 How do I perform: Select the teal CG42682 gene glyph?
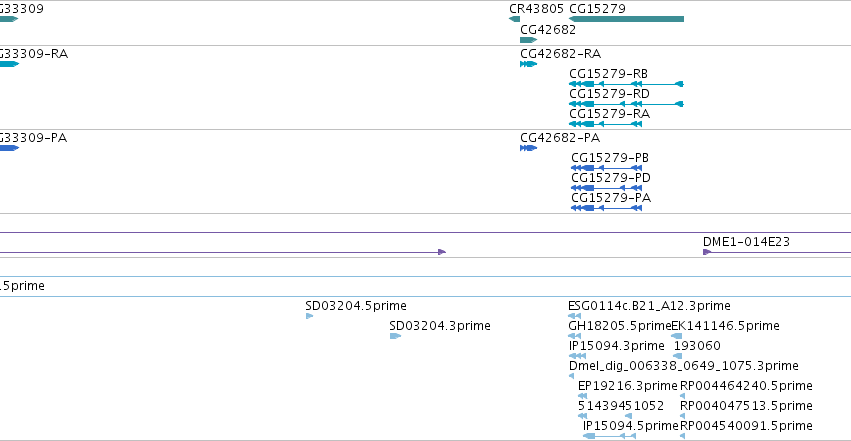point(529,40)
